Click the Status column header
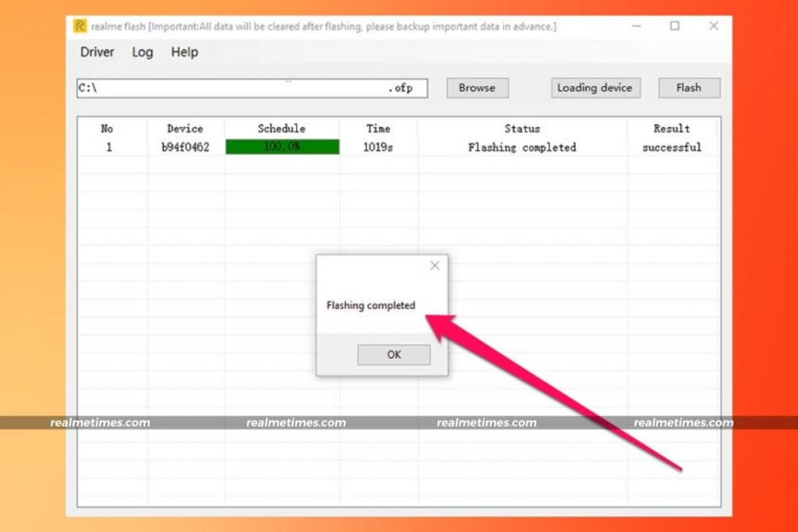Screen dimensions: 798x532 tap(522, 129)
